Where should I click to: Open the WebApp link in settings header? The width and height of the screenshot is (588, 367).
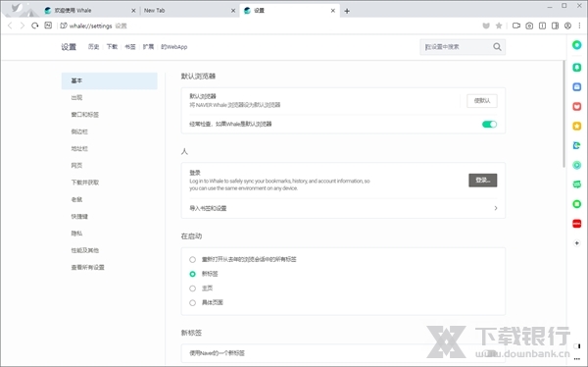pos(174,46)
